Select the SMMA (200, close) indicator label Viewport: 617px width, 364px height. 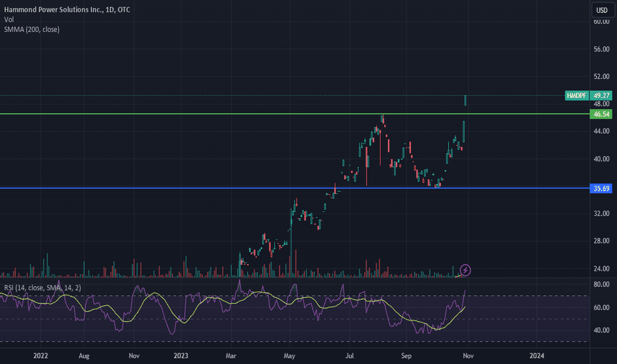pyautogui.click(x=32, y=30)
